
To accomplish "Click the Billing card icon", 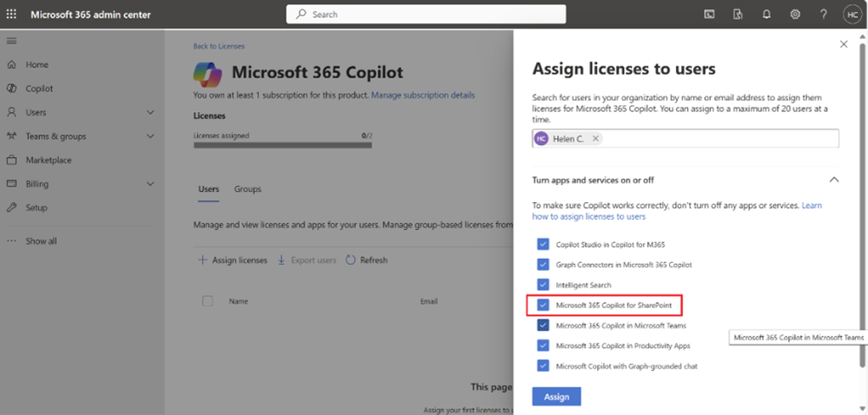I will tap(11, 184).
